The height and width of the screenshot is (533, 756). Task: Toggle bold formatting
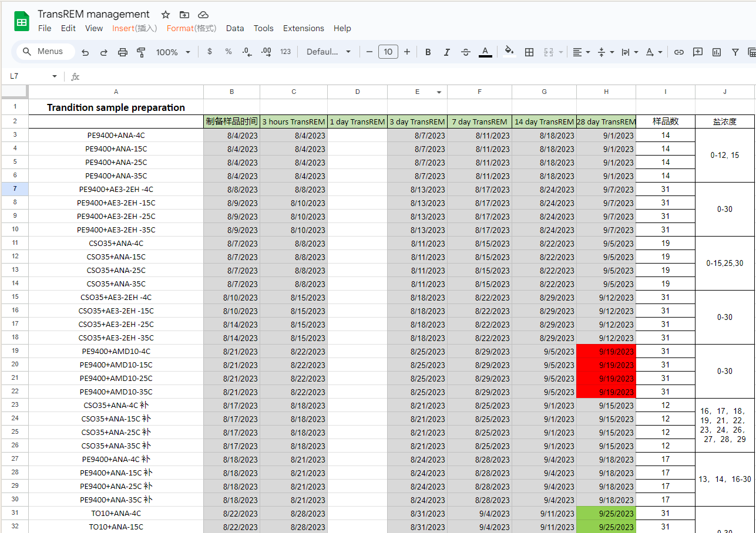click(x=428, y=52)
